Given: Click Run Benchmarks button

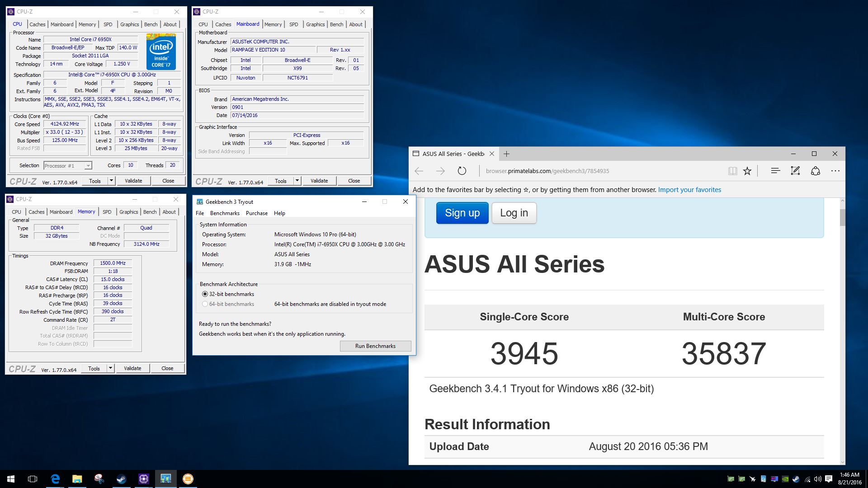Looking at the screenshot, I should (375, 346).
